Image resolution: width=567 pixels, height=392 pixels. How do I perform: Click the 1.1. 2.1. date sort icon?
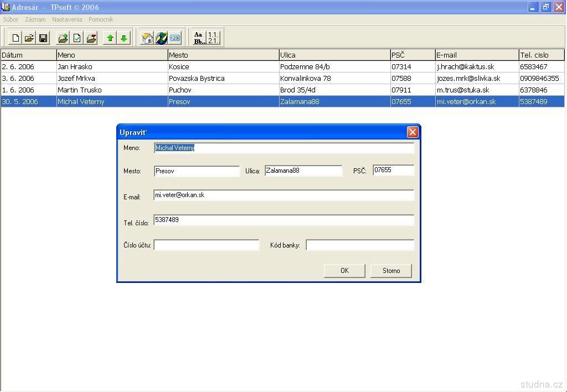point(213,38)
